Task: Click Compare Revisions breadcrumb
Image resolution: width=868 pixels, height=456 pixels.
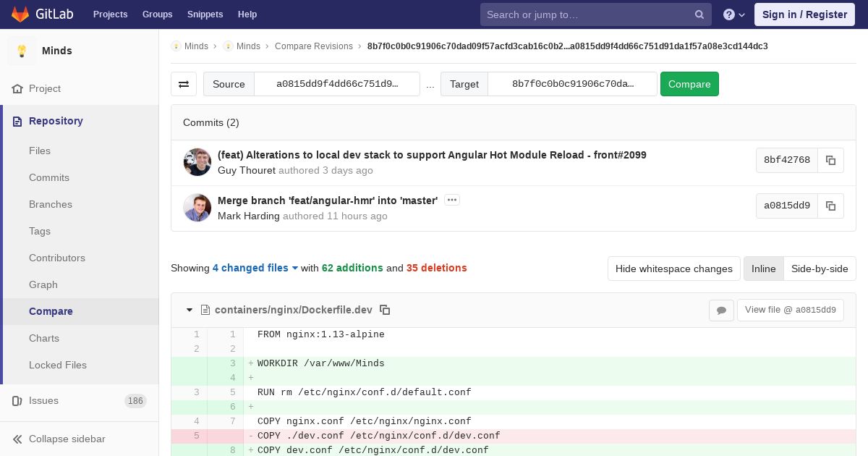Action: (314, 46)
